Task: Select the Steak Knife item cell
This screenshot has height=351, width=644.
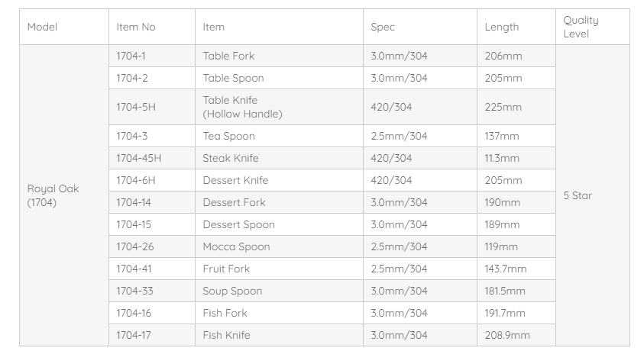Action: pyautogui.click(x=231, y=158)
